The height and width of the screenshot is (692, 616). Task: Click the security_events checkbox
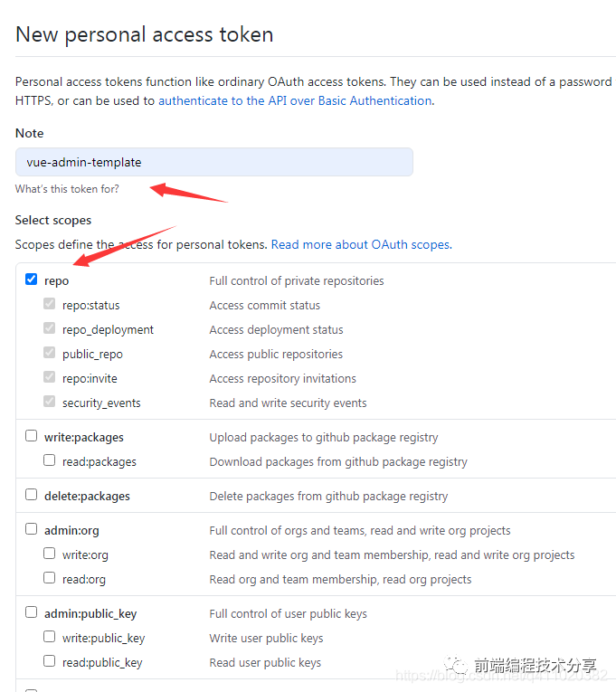pos(50,403)
